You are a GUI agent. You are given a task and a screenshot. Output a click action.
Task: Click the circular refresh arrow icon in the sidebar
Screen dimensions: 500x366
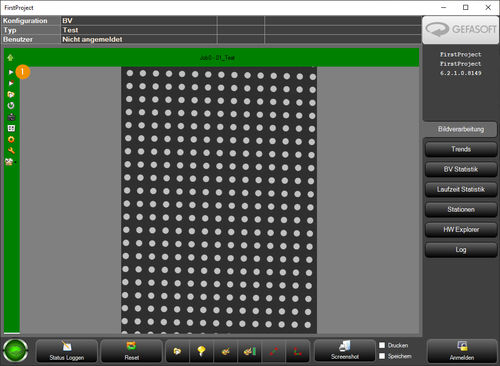[x=11, y=106]
